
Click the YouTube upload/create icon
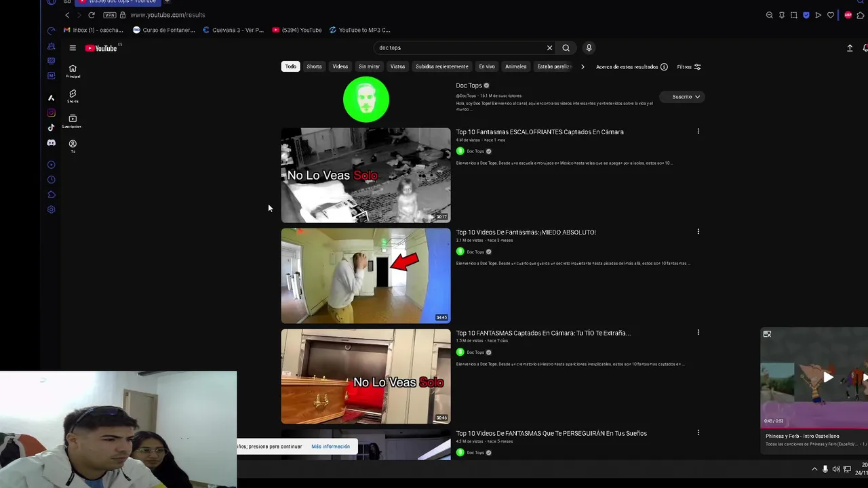pos(850,48)
